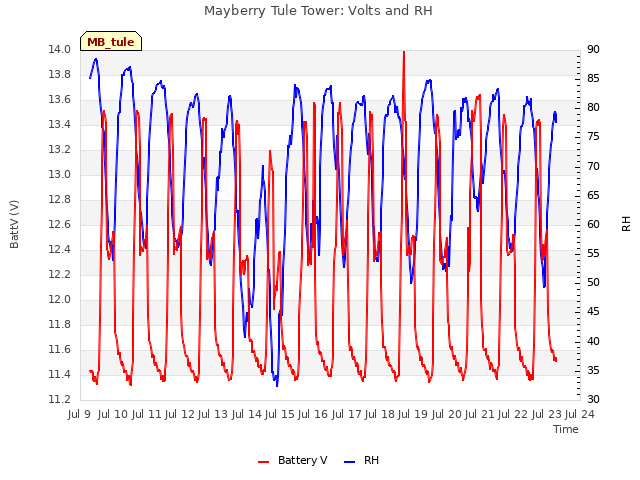Click the MB_tule annotation label
This screenshot has width=640, height=480.
coord(111,42)
